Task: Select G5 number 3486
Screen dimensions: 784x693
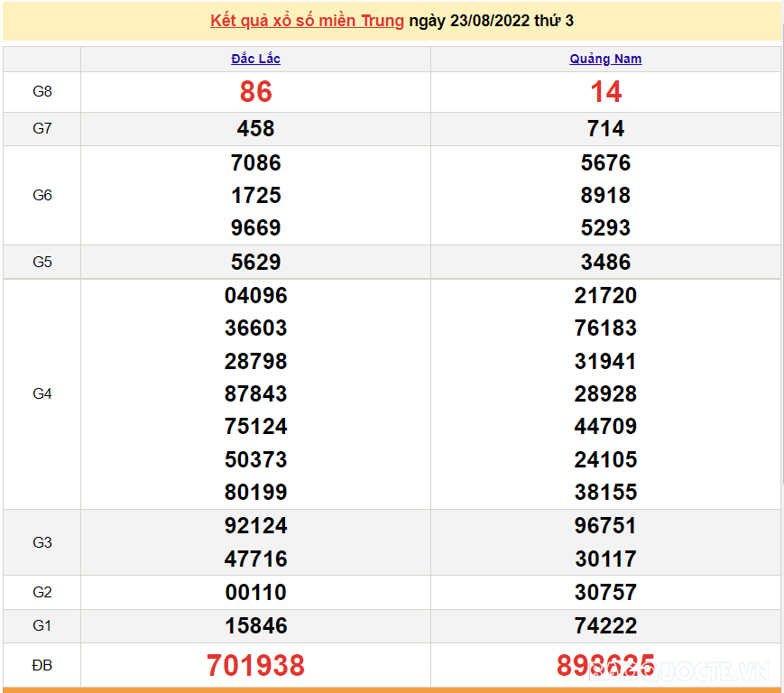Action: click(x=605, y=263)
